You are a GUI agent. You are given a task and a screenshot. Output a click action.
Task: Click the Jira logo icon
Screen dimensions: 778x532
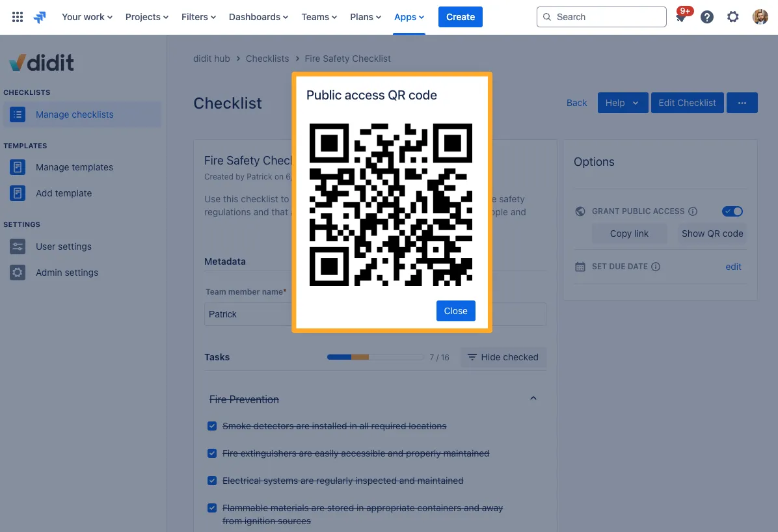[x=40, y=17]
